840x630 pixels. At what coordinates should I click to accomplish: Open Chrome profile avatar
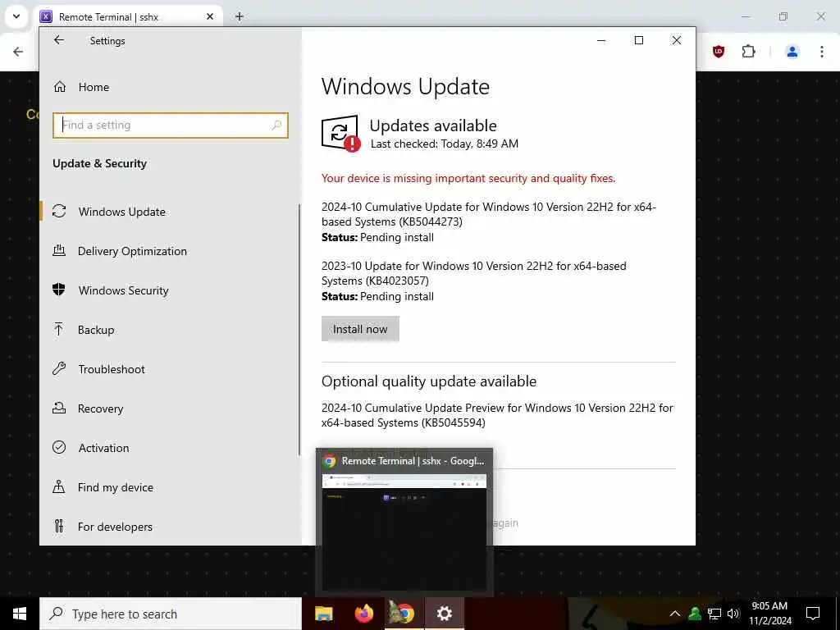pyautogui.click(x=792, y=52)
